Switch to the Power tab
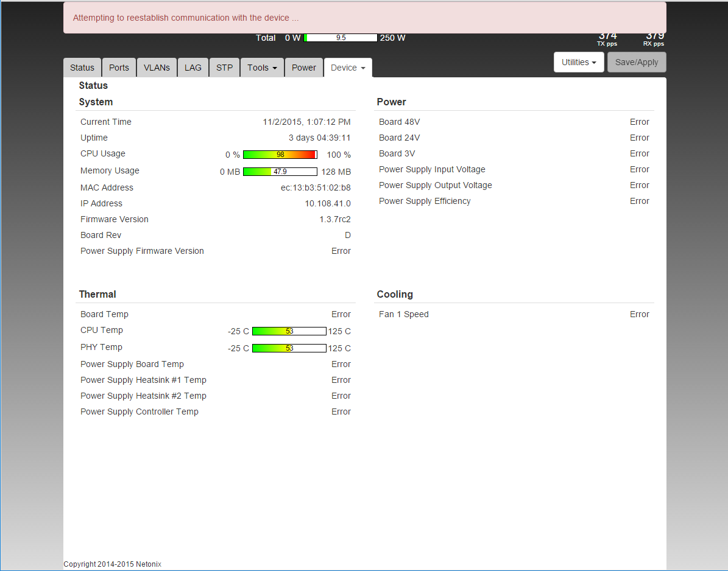The height and width of the screenshot is (571, 728). coord(303,68)
